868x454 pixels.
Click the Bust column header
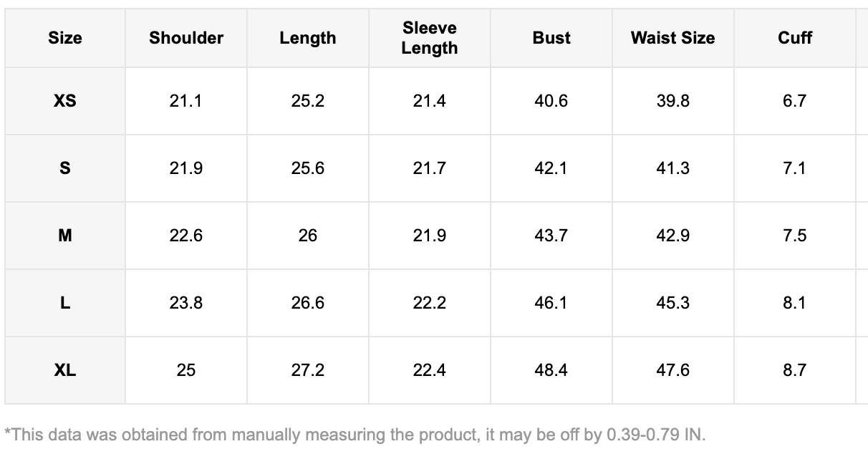coord(551,38)
